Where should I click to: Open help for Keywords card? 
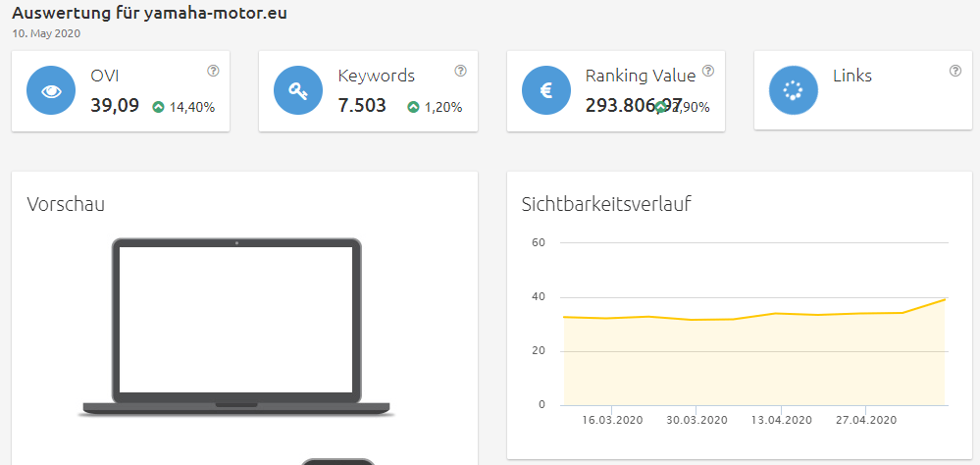tap(460, 71)
